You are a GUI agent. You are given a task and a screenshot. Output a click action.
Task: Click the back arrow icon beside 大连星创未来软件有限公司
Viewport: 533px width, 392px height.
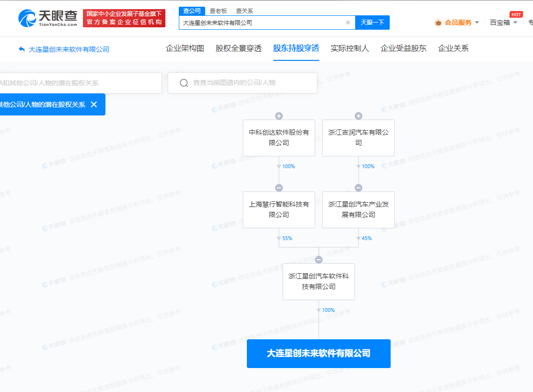[22, 49]
